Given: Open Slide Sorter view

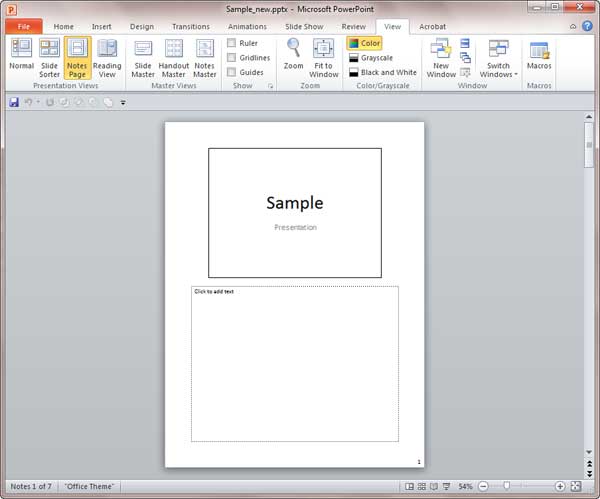Looking at the screenshot, I should coord(49,58).
